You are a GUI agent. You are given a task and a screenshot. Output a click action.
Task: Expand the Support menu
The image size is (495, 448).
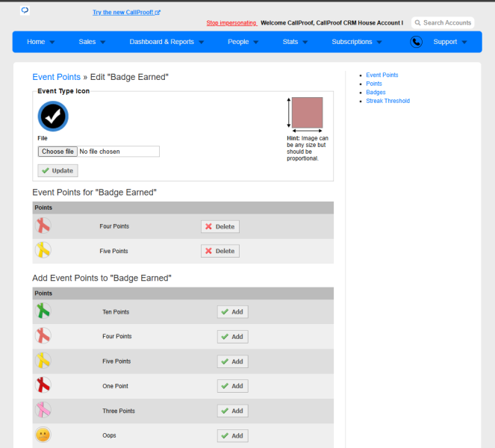point(450,42)
